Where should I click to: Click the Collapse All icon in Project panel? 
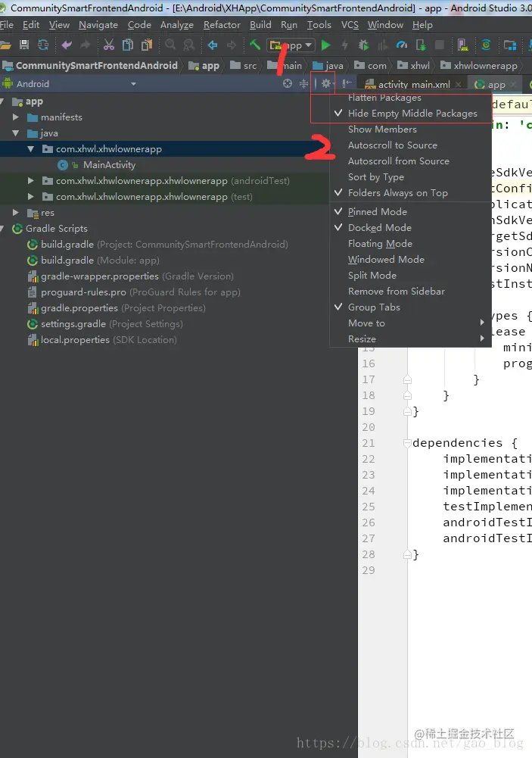[303, 83]
